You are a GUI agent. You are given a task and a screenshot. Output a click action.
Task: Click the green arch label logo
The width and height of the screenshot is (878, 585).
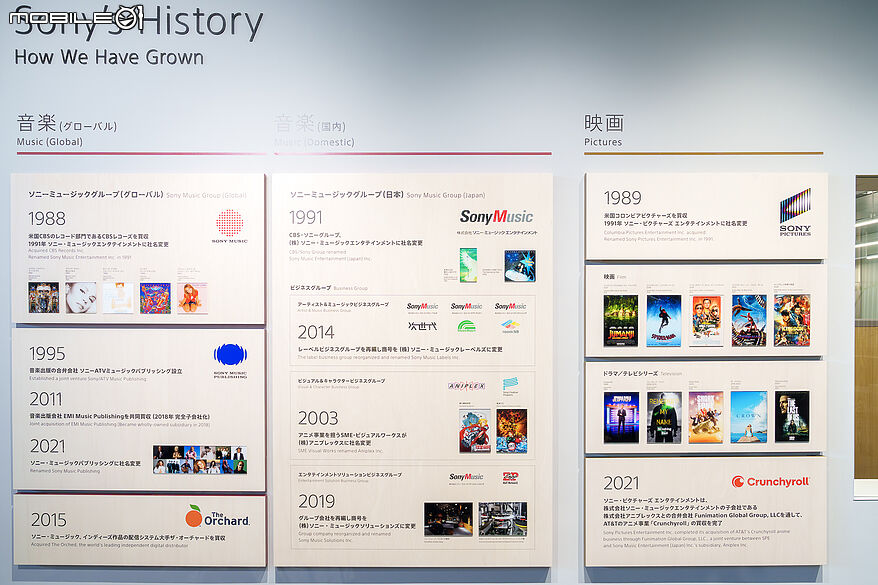click(x=466, y=326)
